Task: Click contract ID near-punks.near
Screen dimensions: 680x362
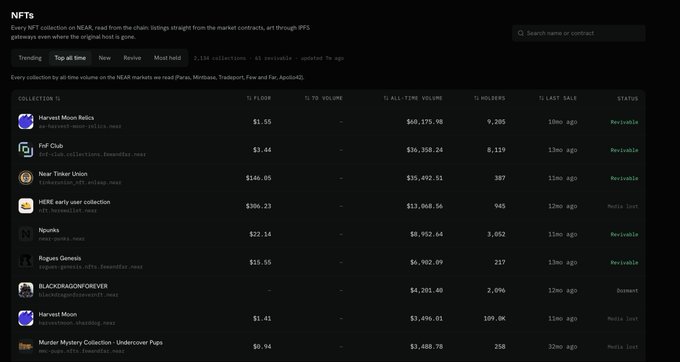Action: (62, 239)
